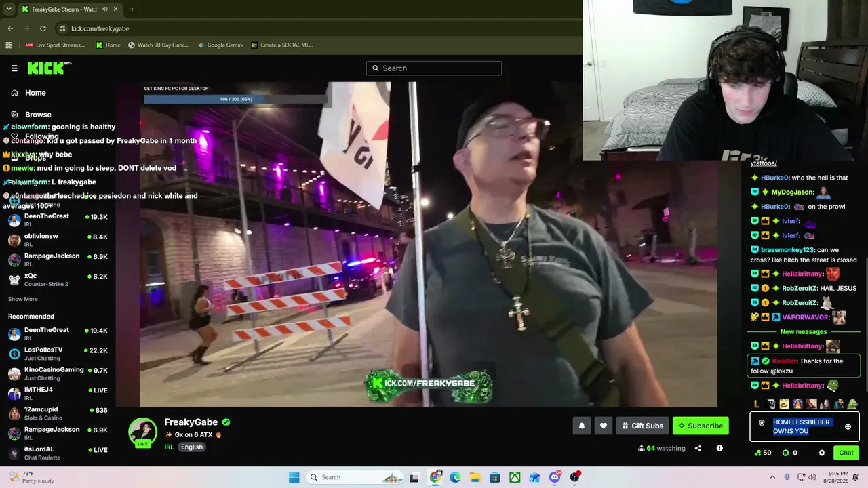868x488 pixels.
Task: Mute the FreakyGabe tab audio
Action: pyautogui.click(x=105, y=9)
